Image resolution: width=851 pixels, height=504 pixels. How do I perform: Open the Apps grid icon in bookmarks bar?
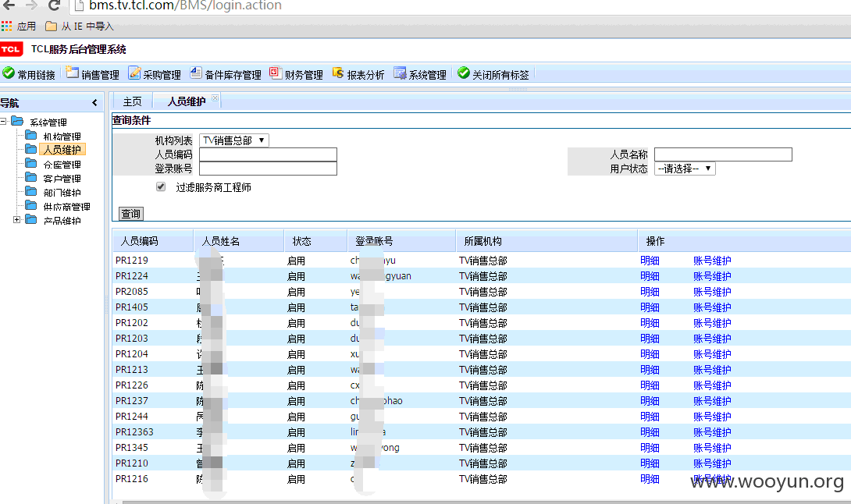coord(6,26)
